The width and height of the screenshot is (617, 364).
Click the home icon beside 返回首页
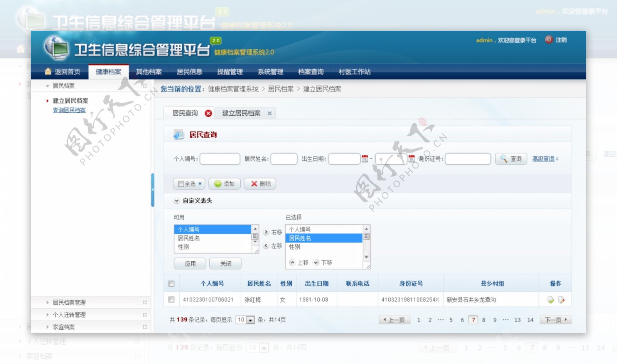click(x=48, y=71)
